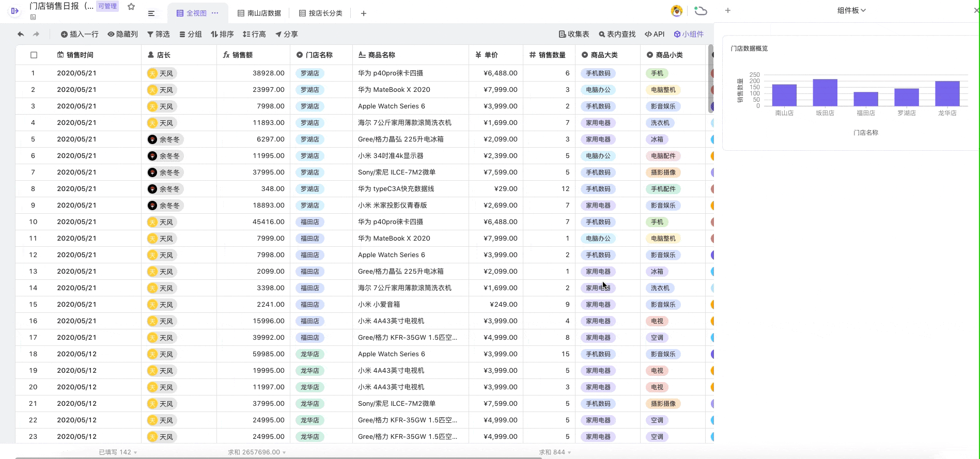Image resolution: width=980 pixels, height=459 pixels.
Task: Click the ¥29.00 unit price cell
Action: 496,189
